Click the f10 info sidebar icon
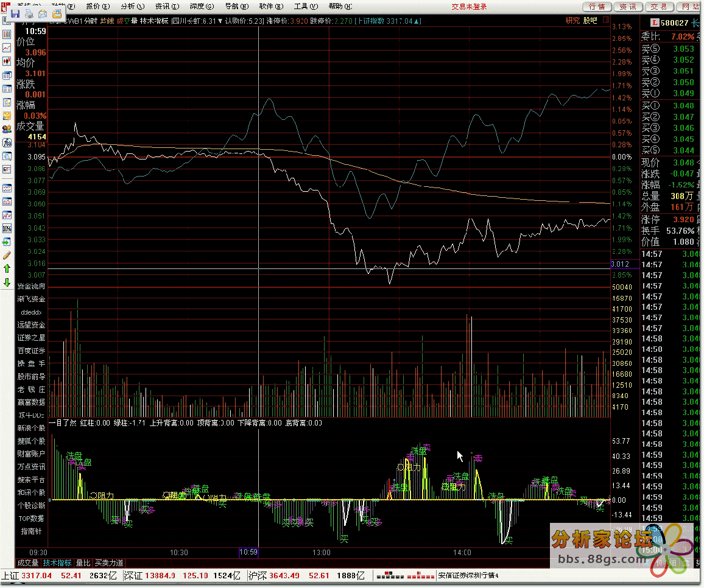Screen dimensions: 704x588 [7, 142]
